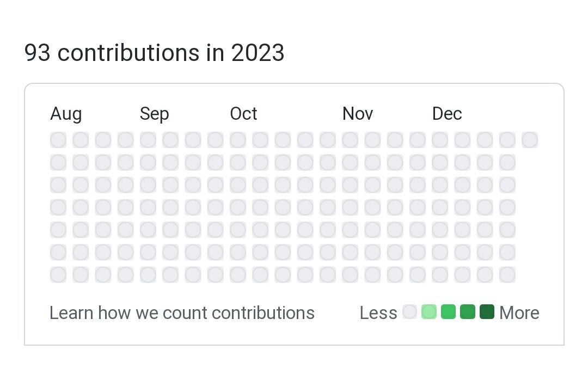The image size is (588, 374).
Task: Click the bottom-left contribution square
Action: [58, 274]
